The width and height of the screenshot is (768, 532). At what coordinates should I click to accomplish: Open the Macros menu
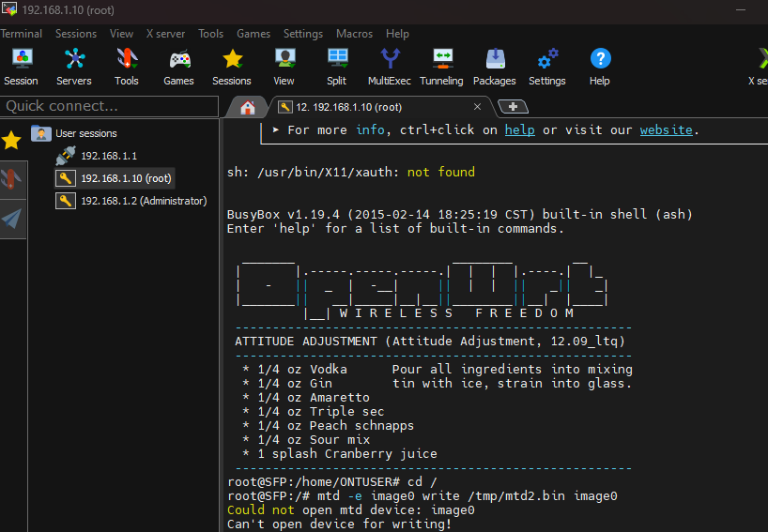point(354,34)
